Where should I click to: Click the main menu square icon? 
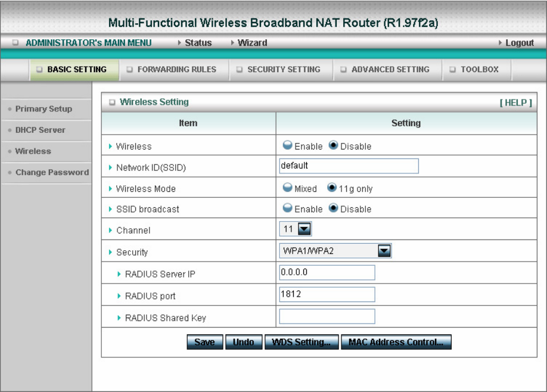[15, 42]
